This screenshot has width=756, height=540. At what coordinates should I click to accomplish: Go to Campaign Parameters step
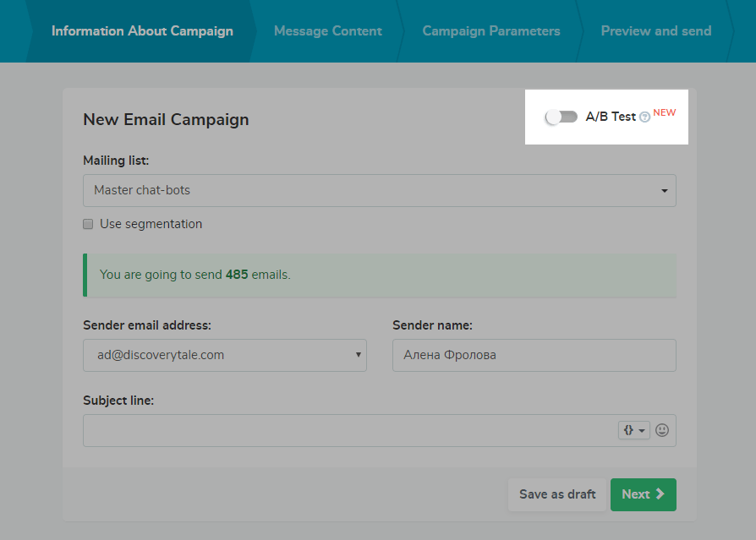[490, 31]
